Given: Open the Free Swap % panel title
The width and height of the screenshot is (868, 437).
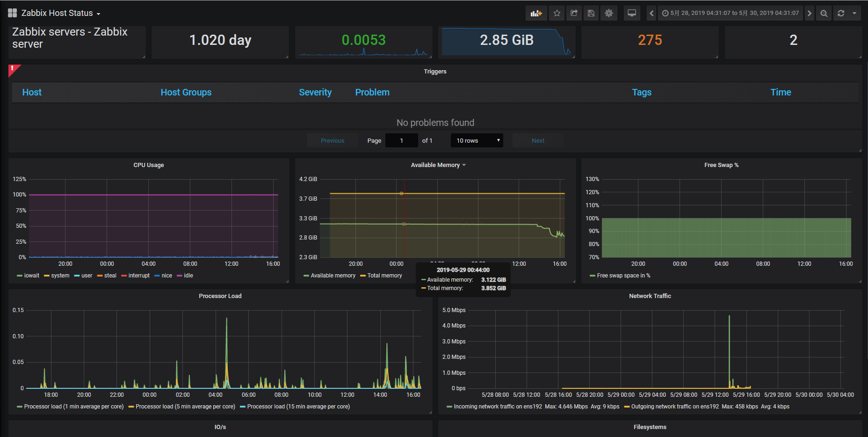Looking at the screenshot, I should 721,165.
